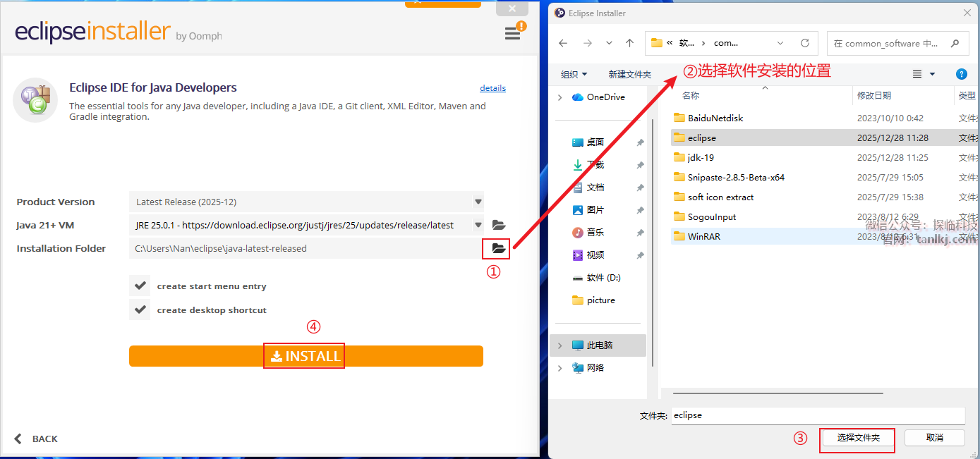980x459 pixels.
Task: Click the 文件夹 name input field
Action: [x=817, y=415]
